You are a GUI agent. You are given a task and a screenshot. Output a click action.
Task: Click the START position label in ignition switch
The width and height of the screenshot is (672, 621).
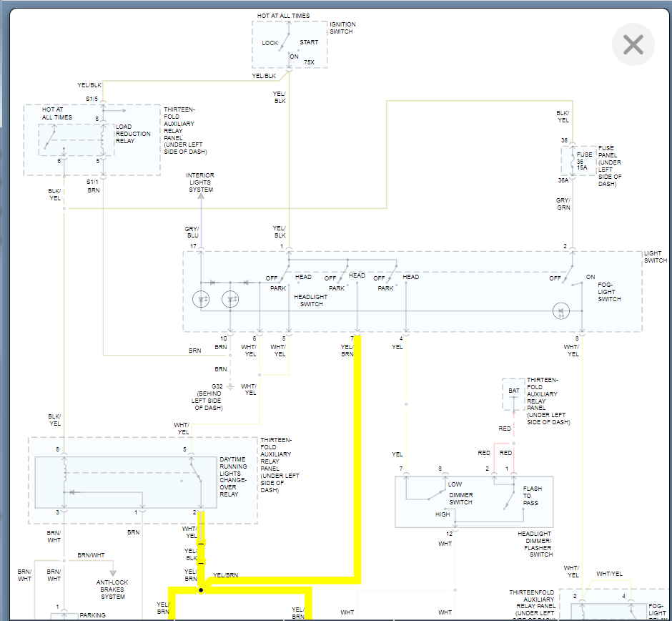click(309, 42)
